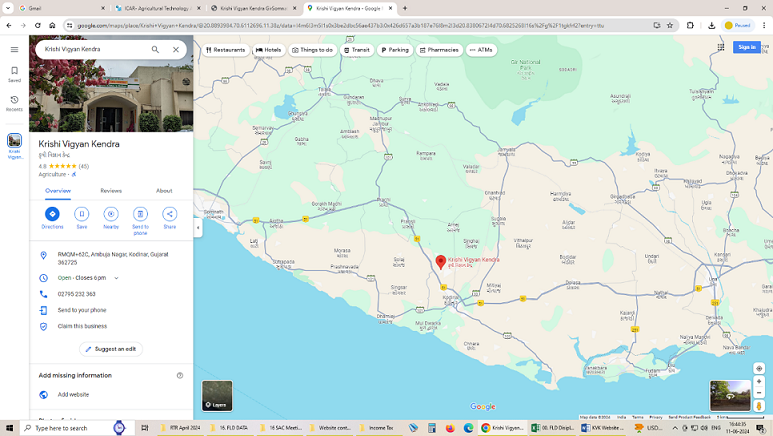Open the Saved places sidebar icon
Screen dimensions: 773x436
pos(14,74)
